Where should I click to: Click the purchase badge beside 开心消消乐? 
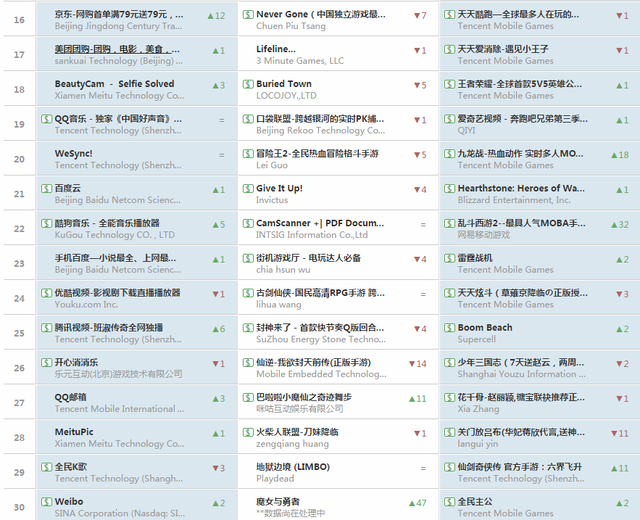(47, 362)
